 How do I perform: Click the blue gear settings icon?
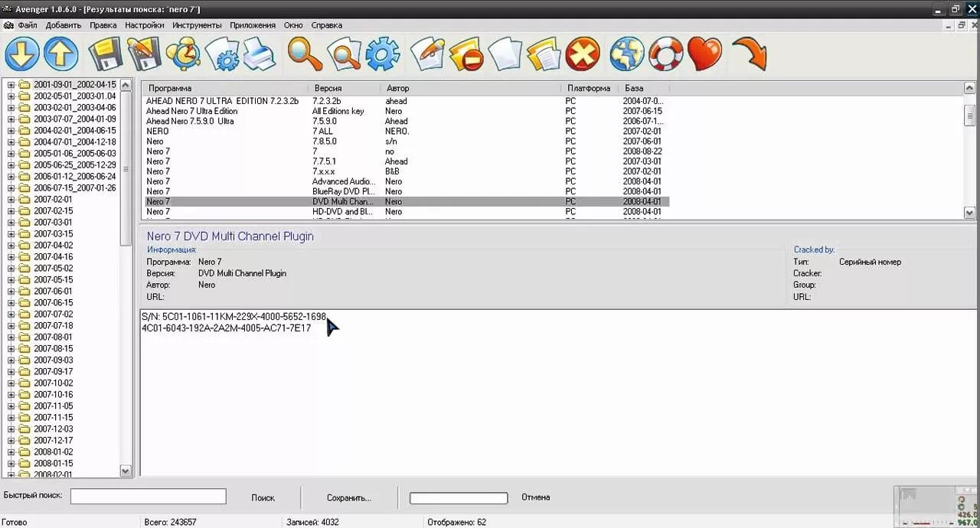[383, 54]
